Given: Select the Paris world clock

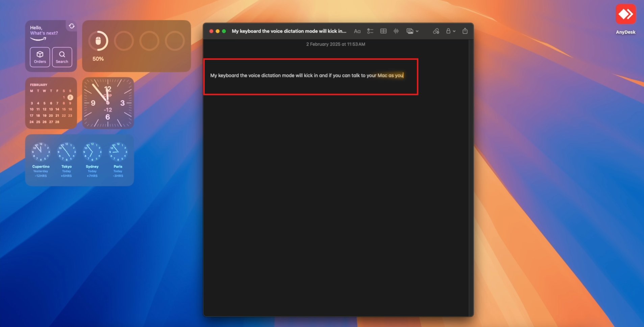Looking at the screenshot, I should pyautogui.click(x=118, y=160).
